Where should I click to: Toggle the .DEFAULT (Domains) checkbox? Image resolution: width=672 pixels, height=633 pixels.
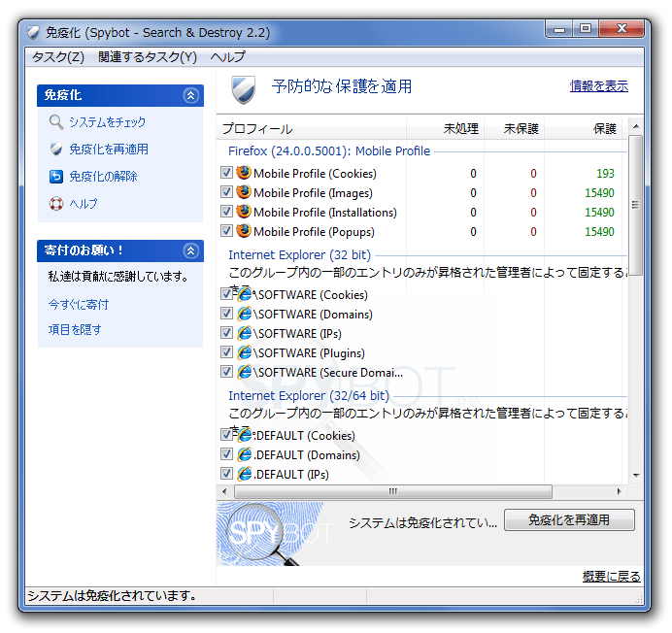click(226, 453)
